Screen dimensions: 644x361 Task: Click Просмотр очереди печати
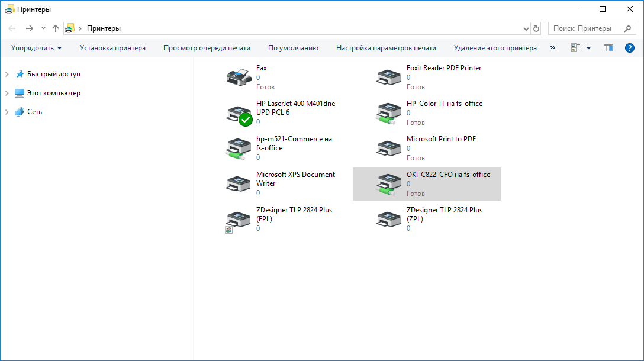(207, 48)
